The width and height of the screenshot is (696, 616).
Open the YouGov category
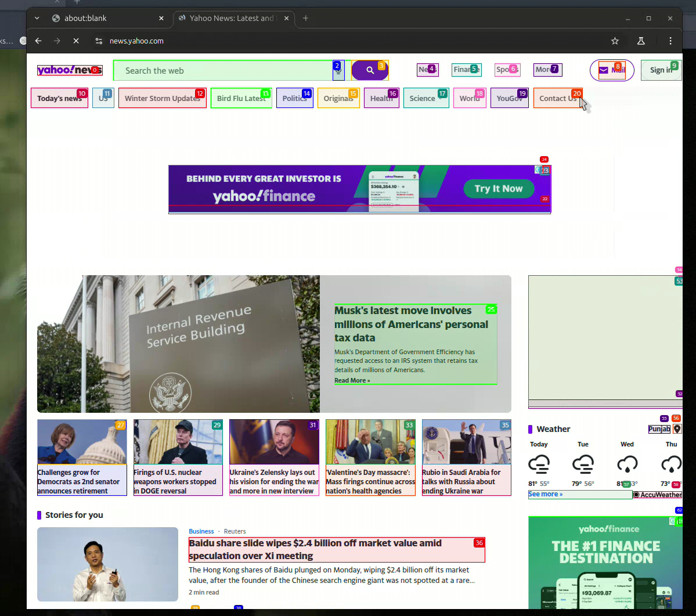pyautogui.click(x=510, y=98)
